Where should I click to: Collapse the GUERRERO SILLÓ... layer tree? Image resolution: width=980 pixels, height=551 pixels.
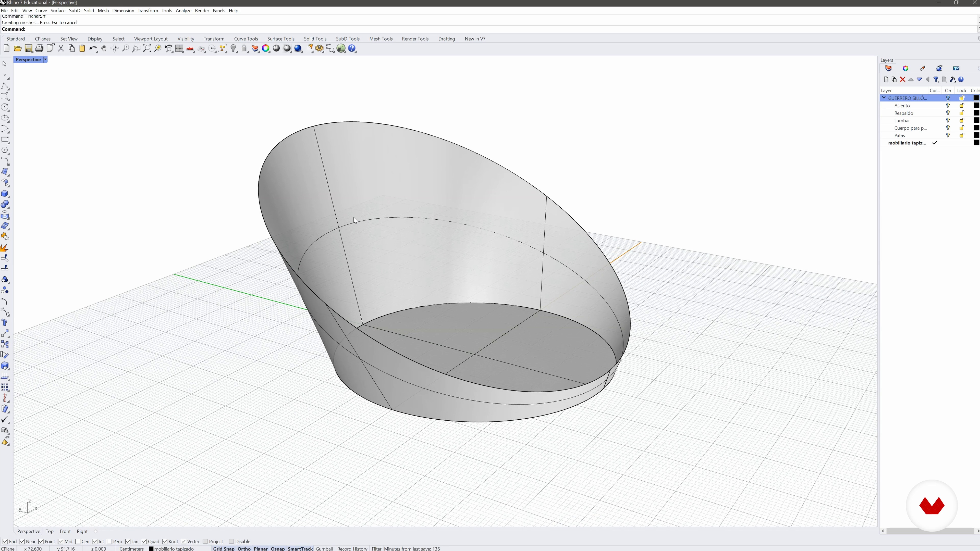point(884,98)
